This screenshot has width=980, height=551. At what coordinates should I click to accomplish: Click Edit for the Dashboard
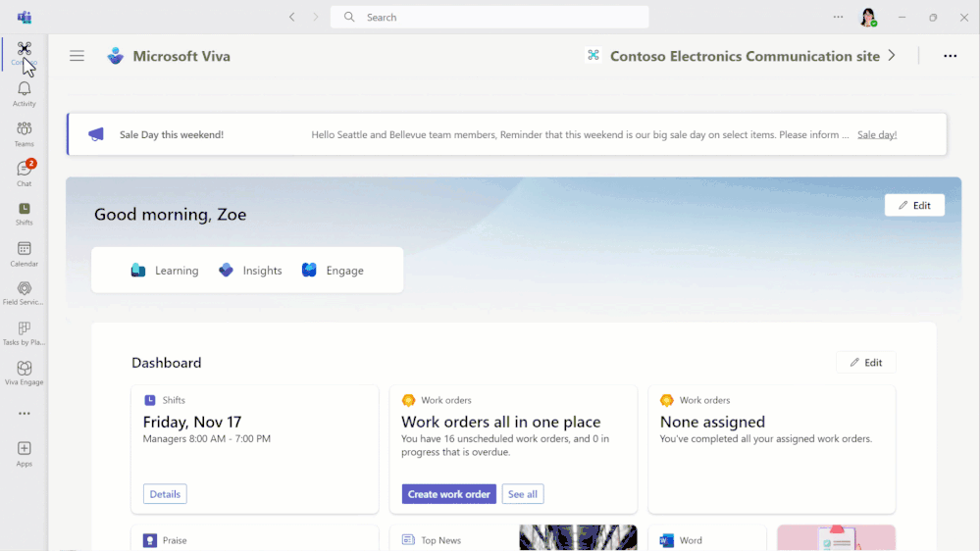(x=865, y=363)
